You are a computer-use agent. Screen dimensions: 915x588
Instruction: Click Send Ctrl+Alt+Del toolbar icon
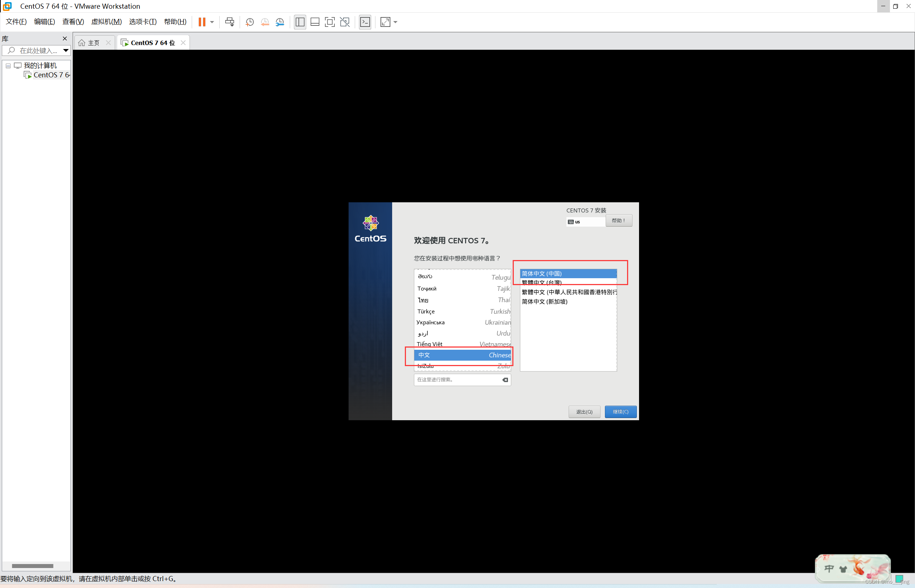click(x=229, y=22)
